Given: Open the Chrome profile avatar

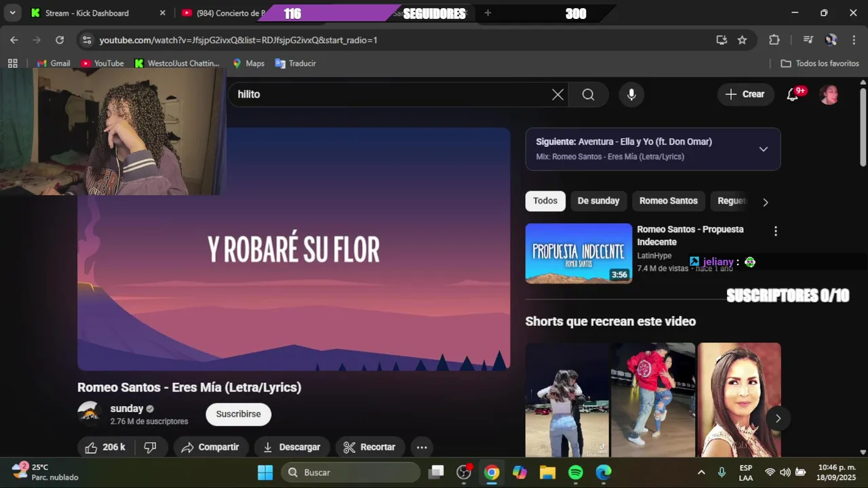Looking at the screenshot, I should tap(831, 40).
